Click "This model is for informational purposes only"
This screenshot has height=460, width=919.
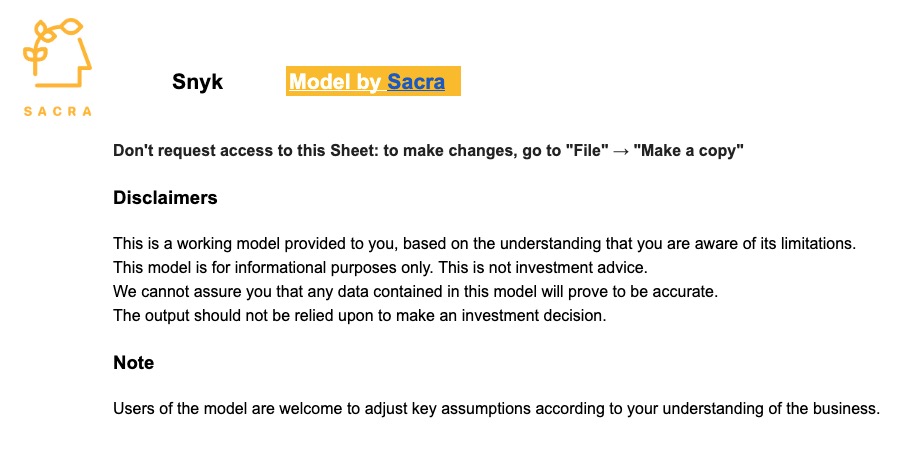pyautogui.click(x=274, y=268)
